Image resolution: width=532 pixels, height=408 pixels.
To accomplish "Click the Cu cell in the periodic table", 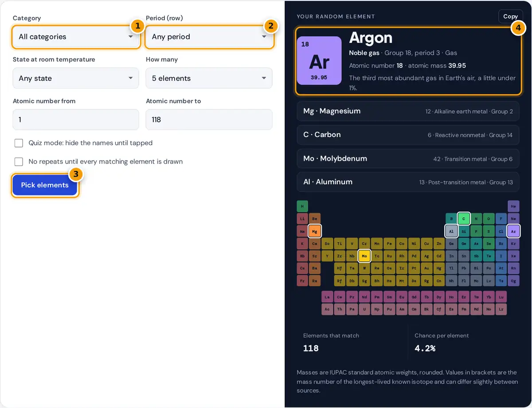I will (x=426, y=244).
